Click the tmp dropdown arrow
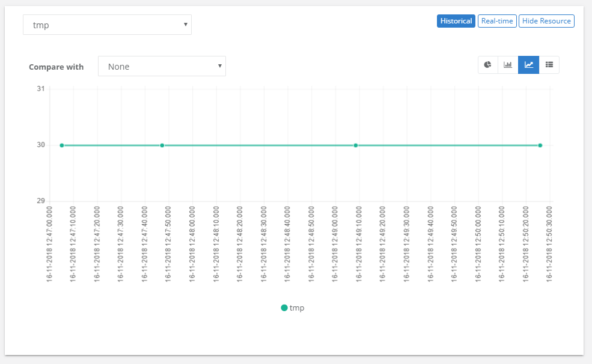This screenshot has height=364, width=592. (x=185, y=25)
